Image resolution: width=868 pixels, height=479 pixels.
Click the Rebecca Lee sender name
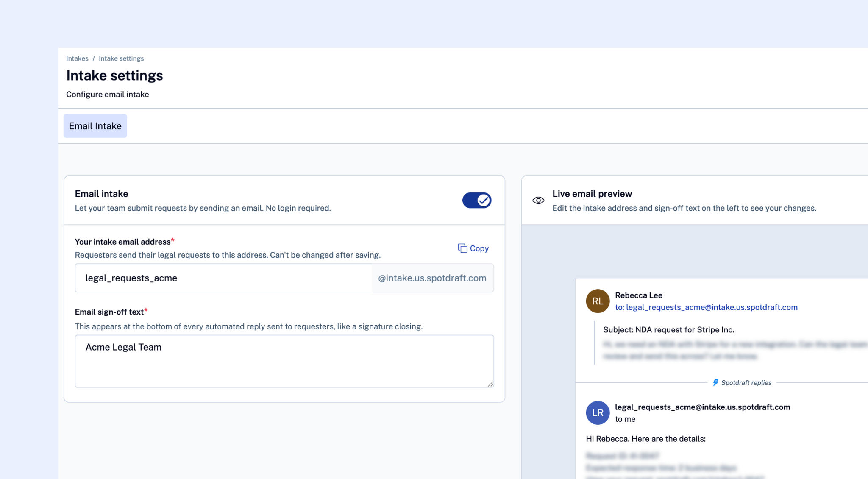click(x=639, y=295)
